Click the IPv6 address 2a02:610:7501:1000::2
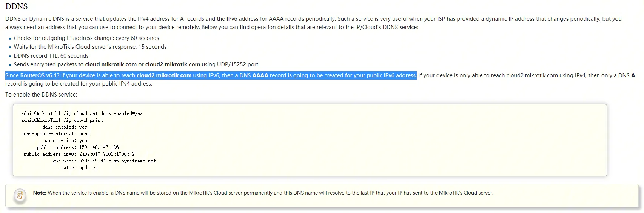 (x=107, y=154)
